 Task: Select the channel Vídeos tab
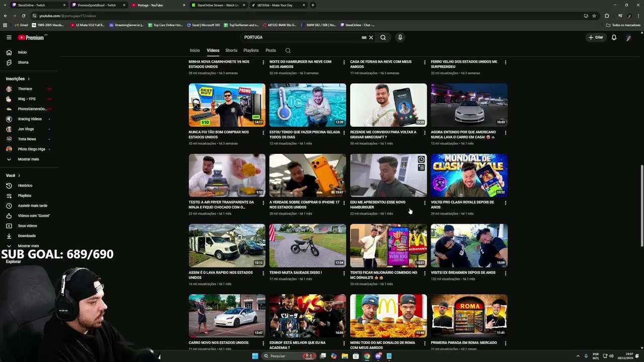[x=213, y=50]
